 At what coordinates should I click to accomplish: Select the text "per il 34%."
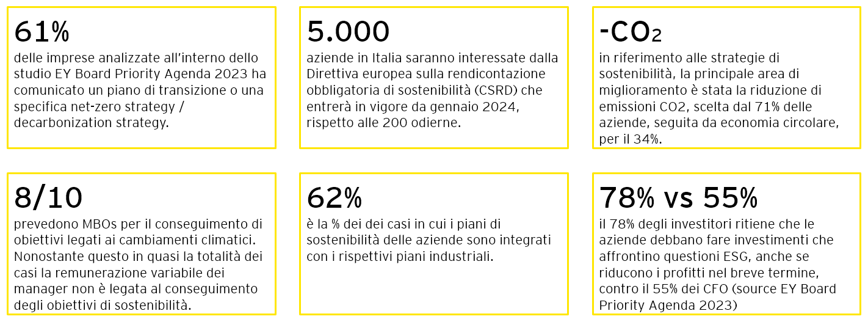tap(629, 139)
